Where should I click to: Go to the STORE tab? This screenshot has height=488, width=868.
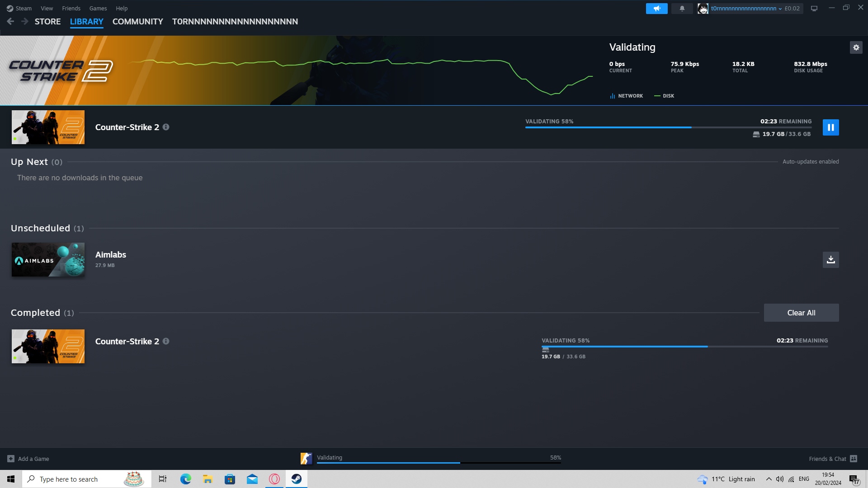(47, 22)
